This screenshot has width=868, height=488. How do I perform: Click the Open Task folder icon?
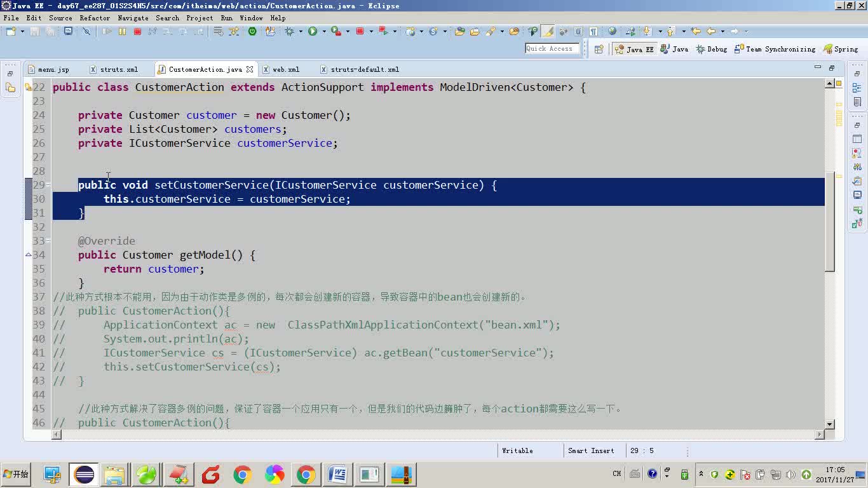[475, 31]
